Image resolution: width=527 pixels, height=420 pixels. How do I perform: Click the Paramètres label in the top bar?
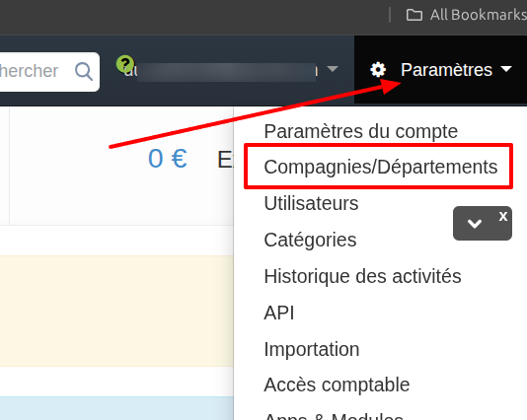pyautogui.click(x=446, y=70)
